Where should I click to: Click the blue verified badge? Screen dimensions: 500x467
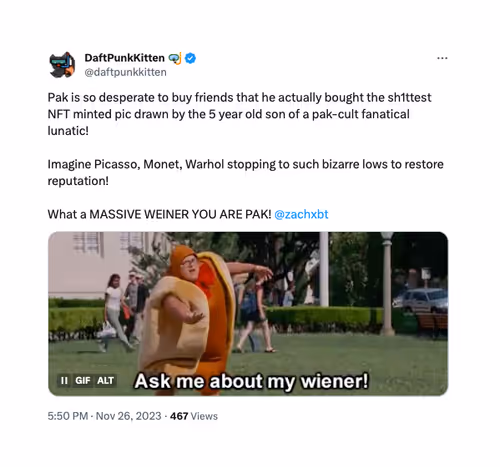[x=190, y=58]
